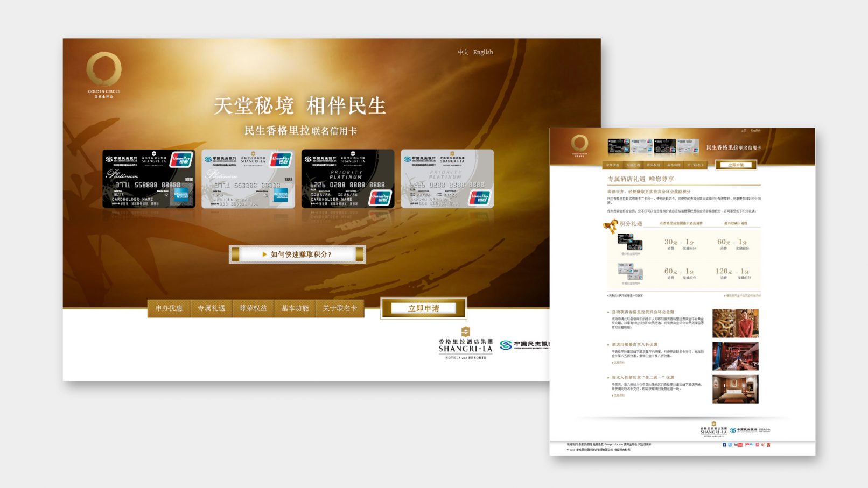The image size is (868, 488).
Task: Click hotel bedroom photo beside weekend offer
Action: [735, 389]
